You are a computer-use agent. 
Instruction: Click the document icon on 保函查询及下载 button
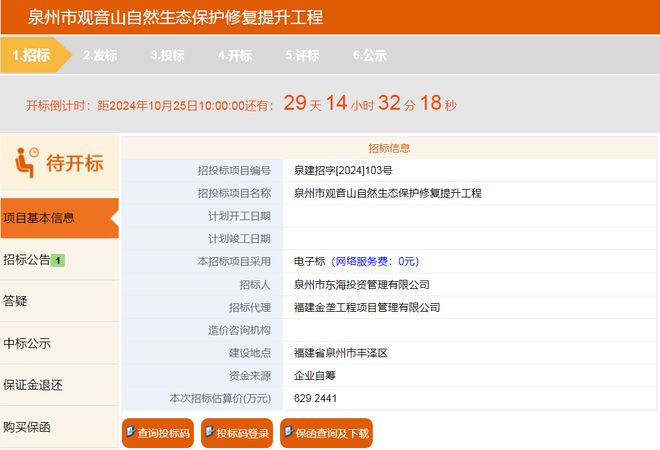(288, 431)
